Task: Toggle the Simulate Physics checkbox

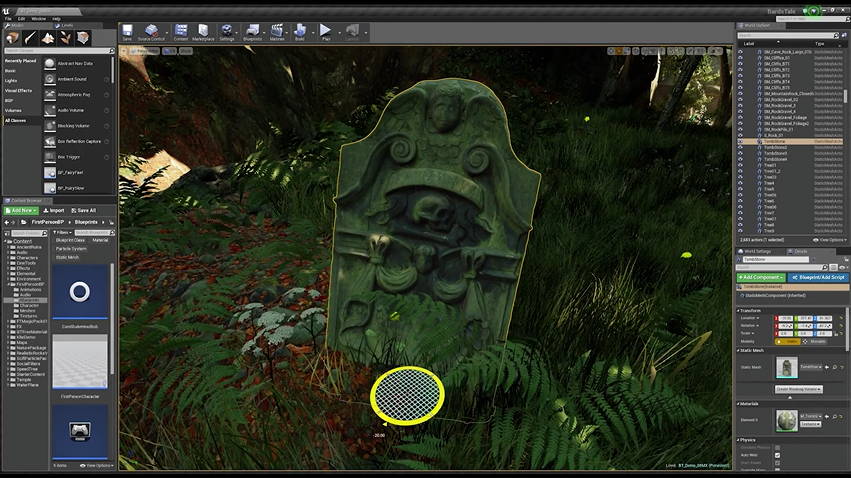Action: coord(778,448)
